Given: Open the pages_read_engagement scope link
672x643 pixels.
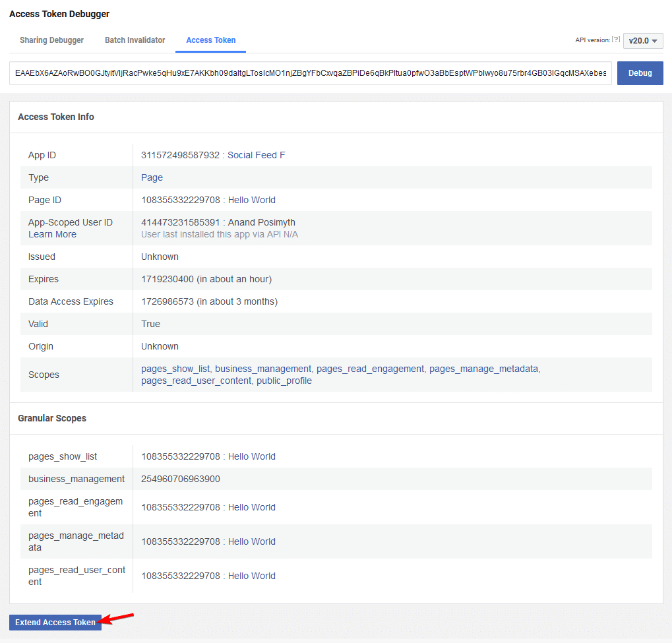Looking at the screenshot, I should [370, 369].
